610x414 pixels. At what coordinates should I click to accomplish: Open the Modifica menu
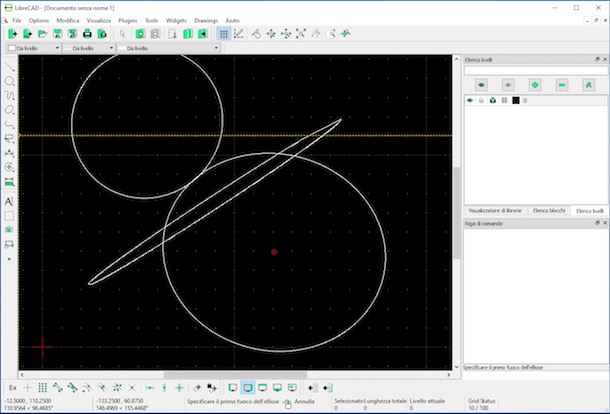coord(68,20)
